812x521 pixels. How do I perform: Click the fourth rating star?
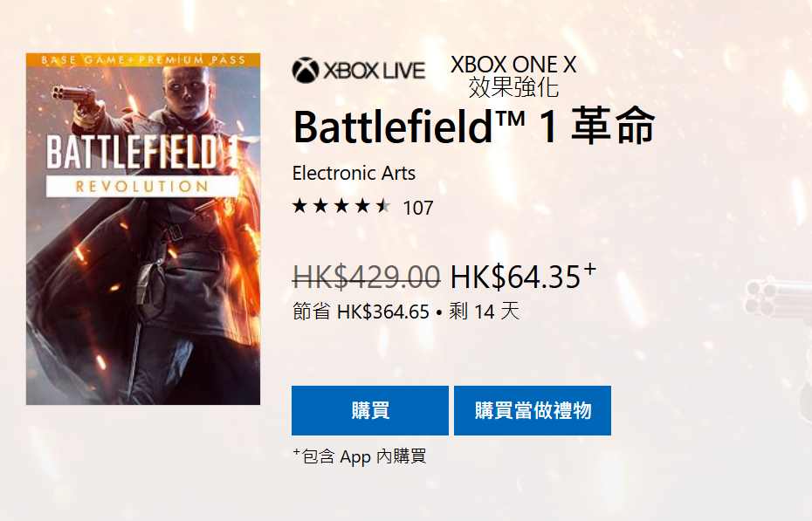[362, 207]
